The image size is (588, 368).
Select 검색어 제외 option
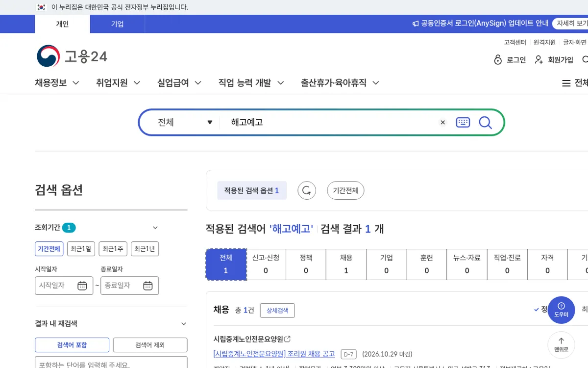(150, 345)
